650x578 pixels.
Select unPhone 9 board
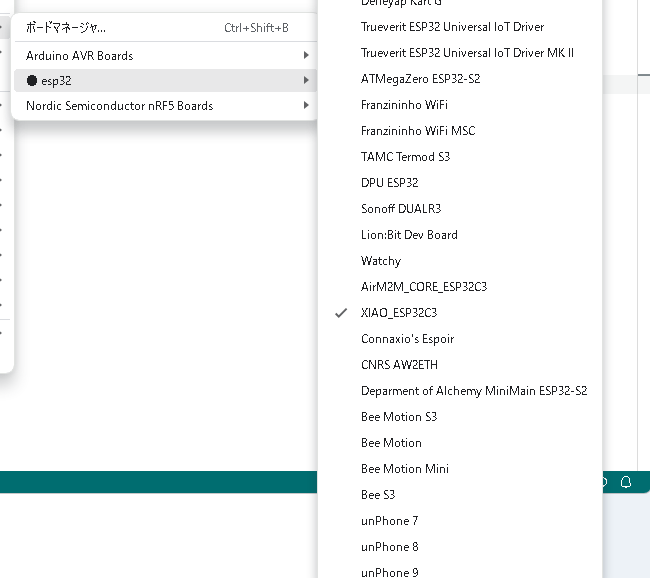pos(460,571)
